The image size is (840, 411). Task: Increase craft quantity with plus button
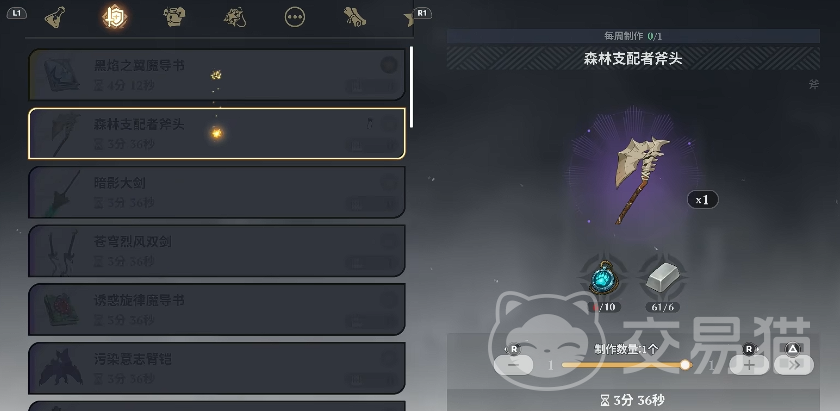click(749, 365)
